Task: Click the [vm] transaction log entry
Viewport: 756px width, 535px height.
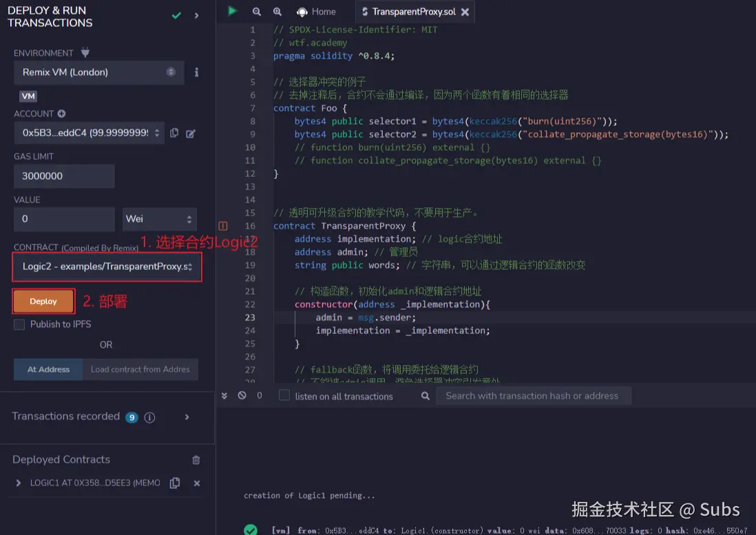Action: point(510,530)
